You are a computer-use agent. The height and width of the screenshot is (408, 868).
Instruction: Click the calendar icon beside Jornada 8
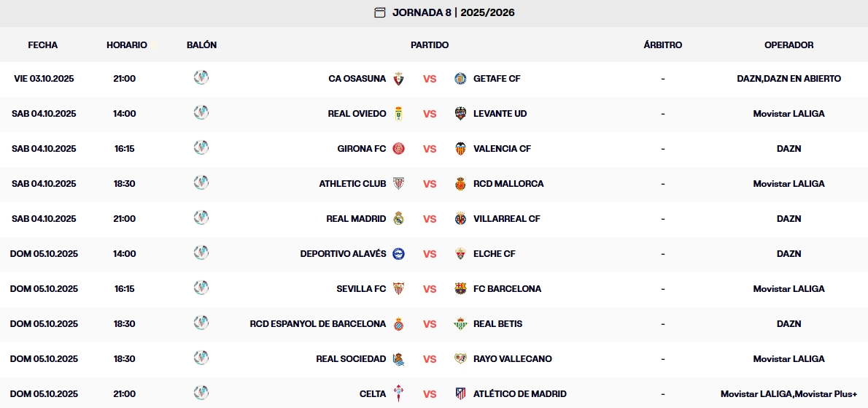(x=379, y=12)
